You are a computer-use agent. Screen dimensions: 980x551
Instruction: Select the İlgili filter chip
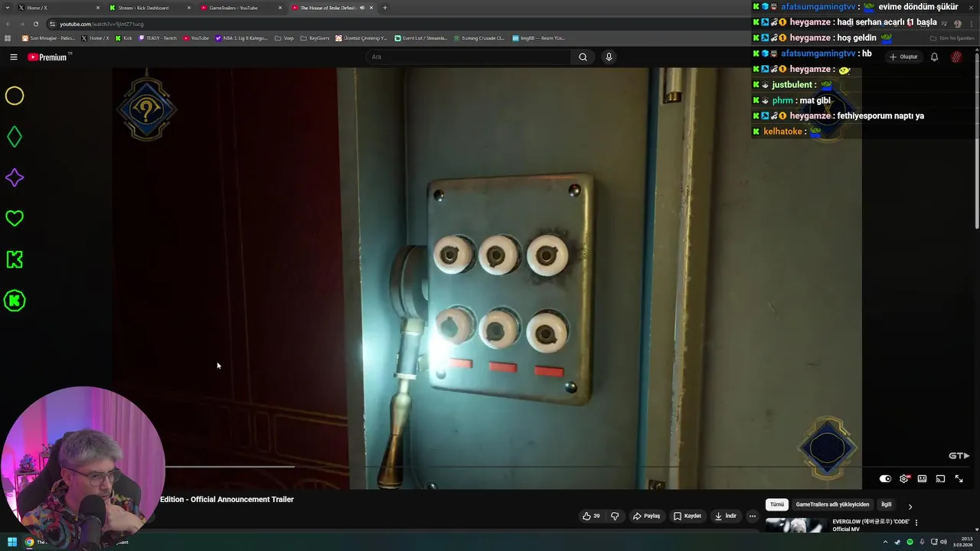886,505
